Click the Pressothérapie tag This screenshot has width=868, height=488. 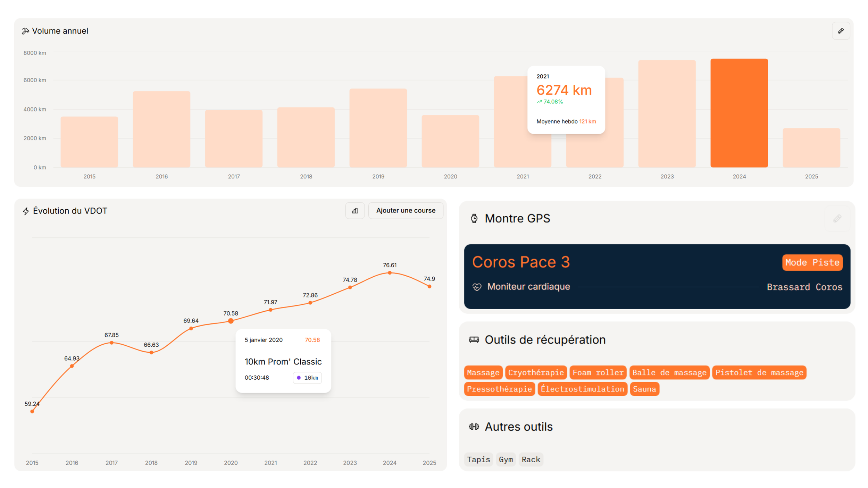point(499,389)
